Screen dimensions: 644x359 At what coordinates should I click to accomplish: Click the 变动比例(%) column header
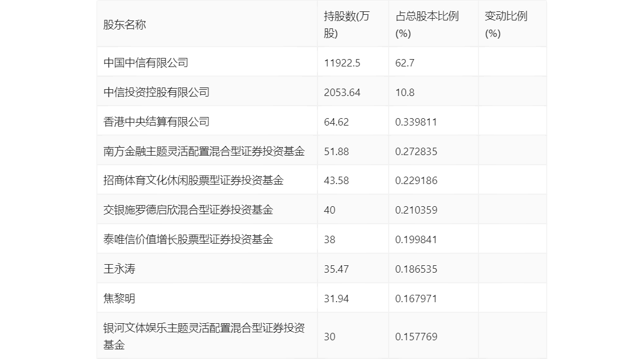click(x=505, y=24)
